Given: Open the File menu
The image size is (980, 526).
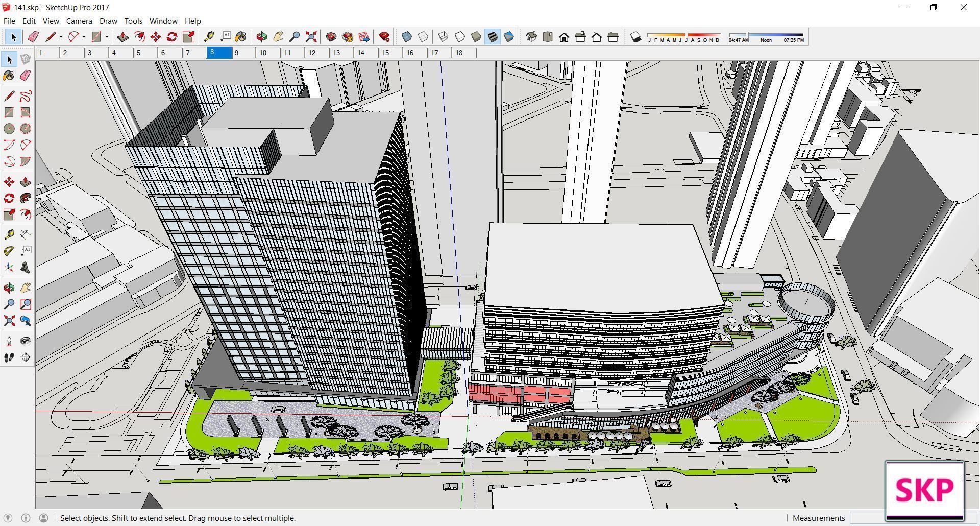Looking at the screenshot, I should pos(9,21).
